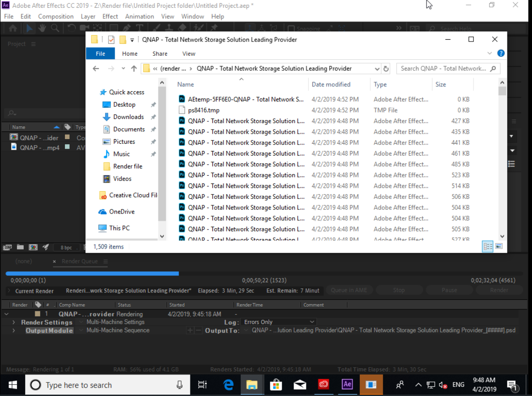This screenshot has height=396, width=532.
Task: Click the add output module plus icon
Action: (x=190, y=330)
